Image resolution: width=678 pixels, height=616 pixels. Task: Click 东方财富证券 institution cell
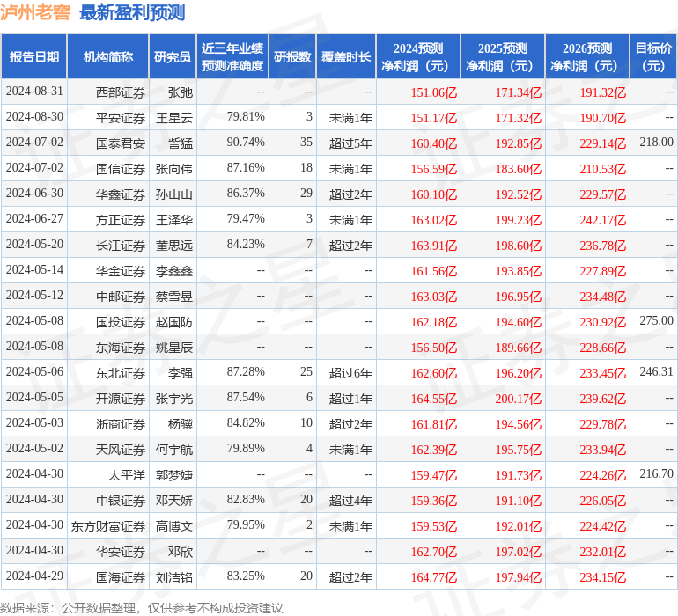[108, 525]
